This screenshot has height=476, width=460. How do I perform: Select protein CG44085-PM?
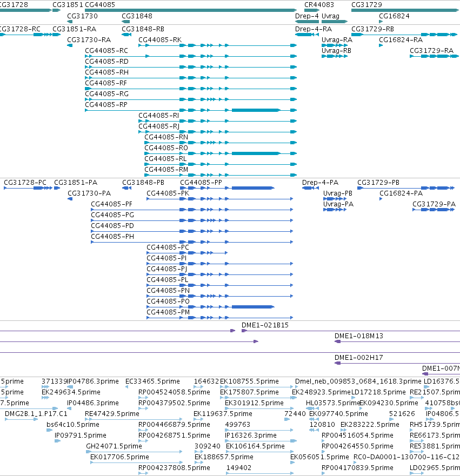[168, 312]
